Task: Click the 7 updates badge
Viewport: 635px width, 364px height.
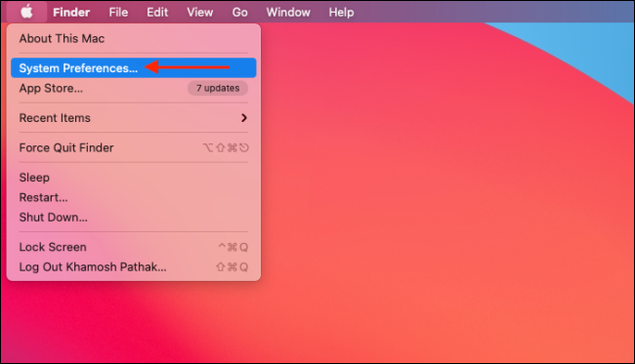Action: tap(218, 88)
